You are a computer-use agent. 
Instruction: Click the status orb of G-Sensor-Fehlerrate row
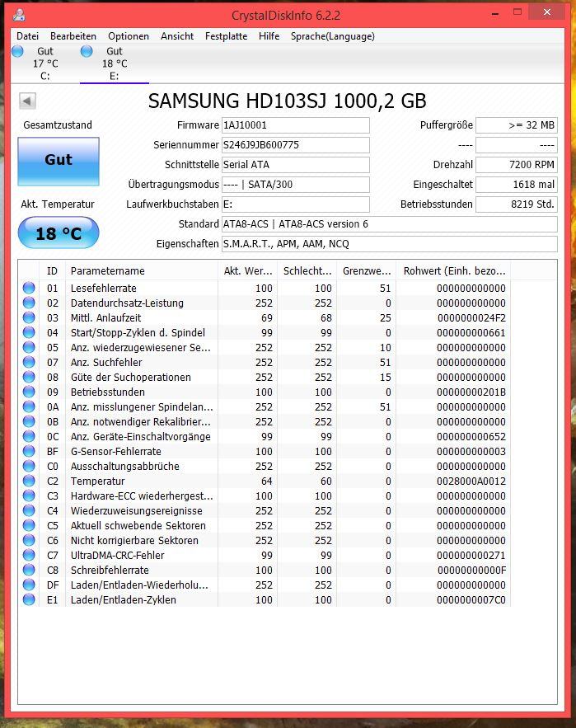click(x=29, y=451)
